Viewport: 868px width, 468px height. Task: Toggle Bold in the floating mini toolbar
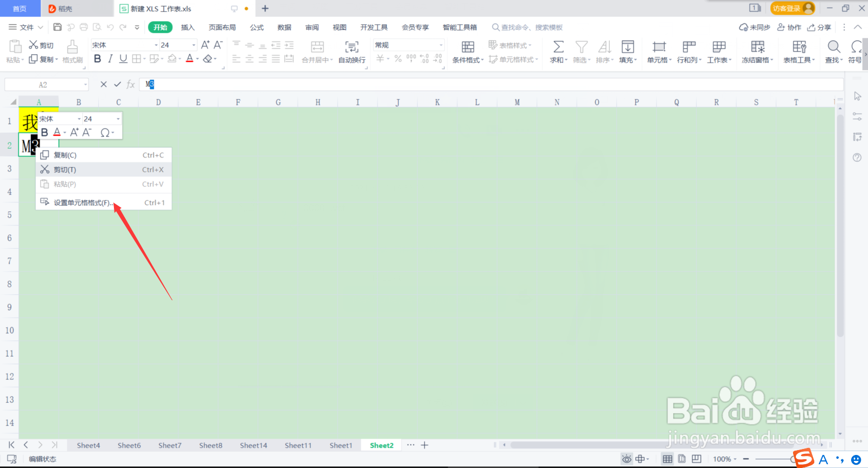coord(44,132)
